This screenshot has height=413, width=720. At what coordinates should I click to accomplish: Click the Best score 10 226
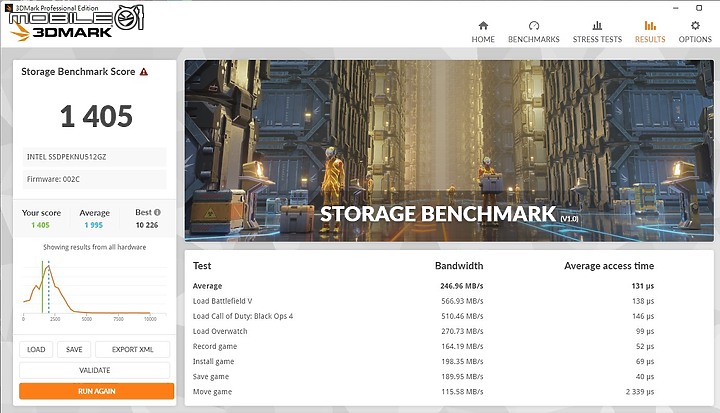click(147, 225)
